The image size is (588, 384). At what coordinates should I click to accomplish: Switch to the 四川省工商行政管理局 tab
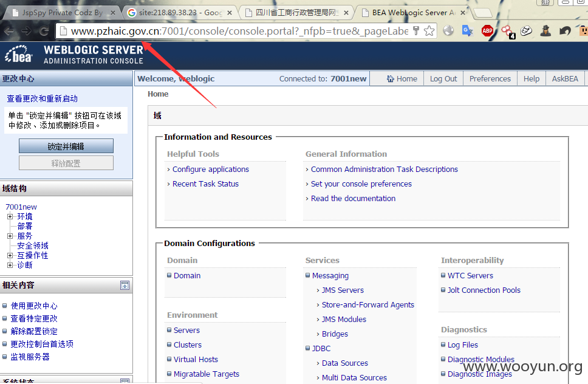tap(296, 13)
